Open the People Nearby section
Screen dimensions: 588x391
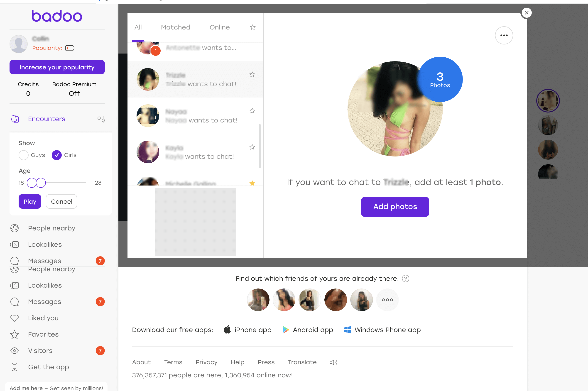pyautogui.click(x=51, y=228)
